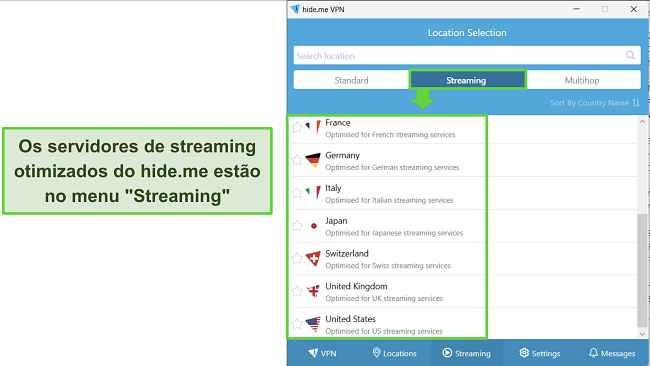Click the United States flag icon
The width and height of the screenshot is (650, 366).
[x=313, y=324]
